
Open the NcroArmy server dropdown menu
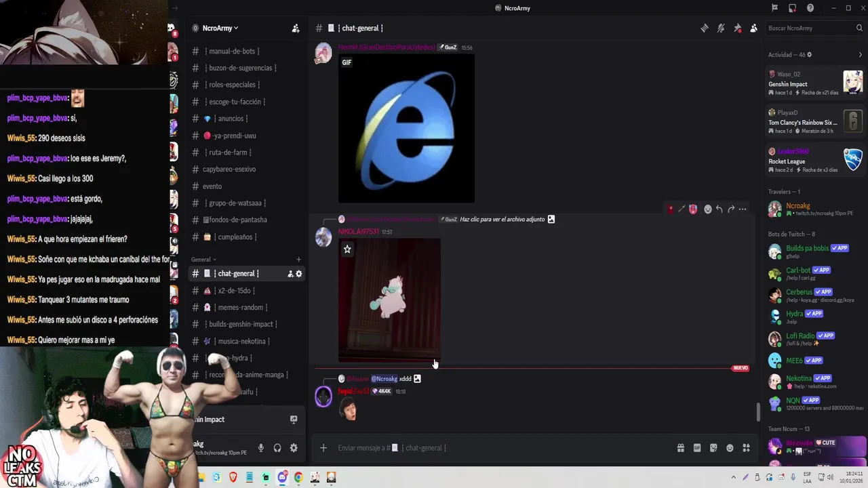(x=220, y=28)
